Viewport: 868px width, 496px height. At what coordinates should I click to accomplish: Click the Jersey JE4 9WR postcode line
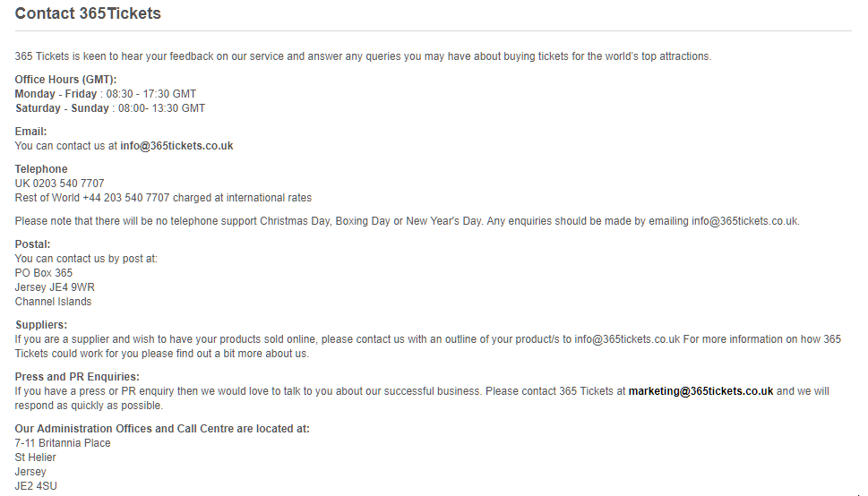pos(55,287)
